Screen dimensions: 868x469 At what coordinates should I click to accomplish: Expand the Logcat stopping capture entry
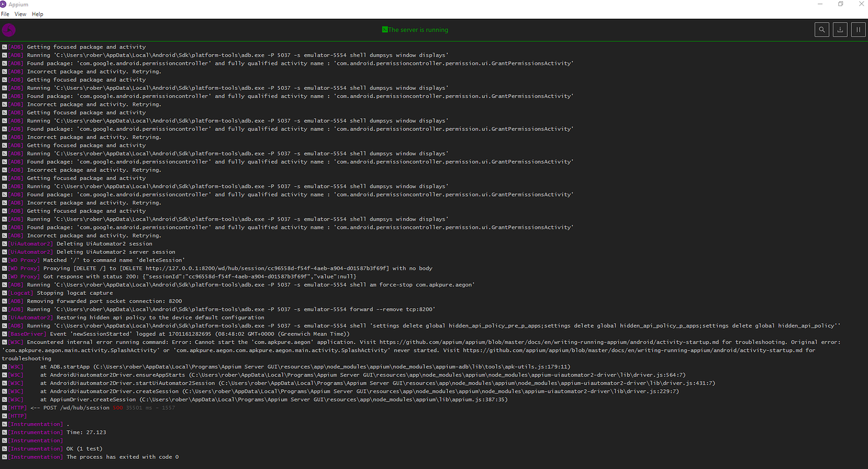pos(3,292)
